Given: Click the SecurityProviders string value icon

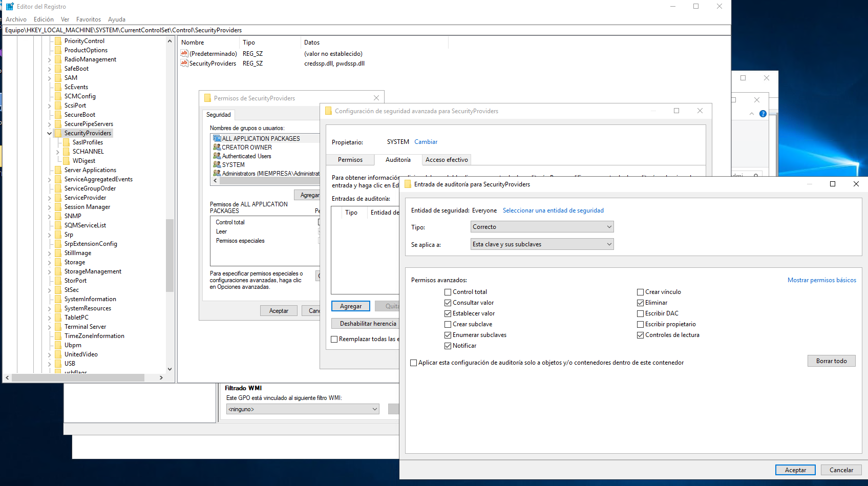Looking at the screenshot, I should coord(184,64).
